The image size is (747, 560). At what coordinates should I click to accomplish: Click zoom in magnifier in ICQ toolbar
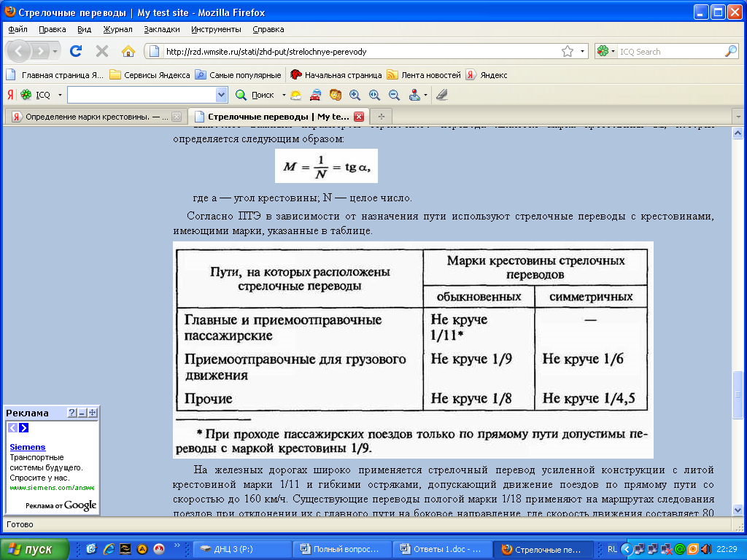pyautogui.click(x=355, y=96)
